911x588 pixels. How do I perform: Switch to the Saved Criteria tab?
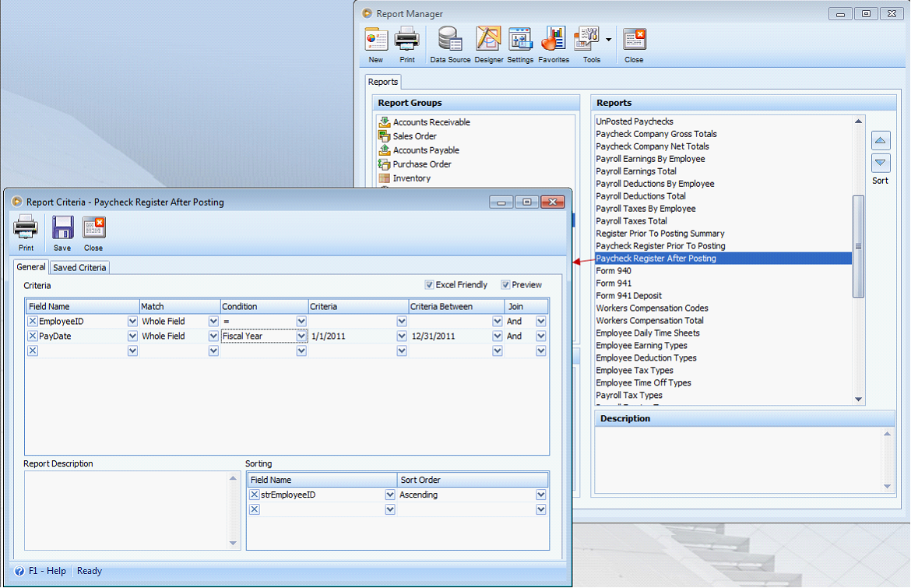click(80, 267)
